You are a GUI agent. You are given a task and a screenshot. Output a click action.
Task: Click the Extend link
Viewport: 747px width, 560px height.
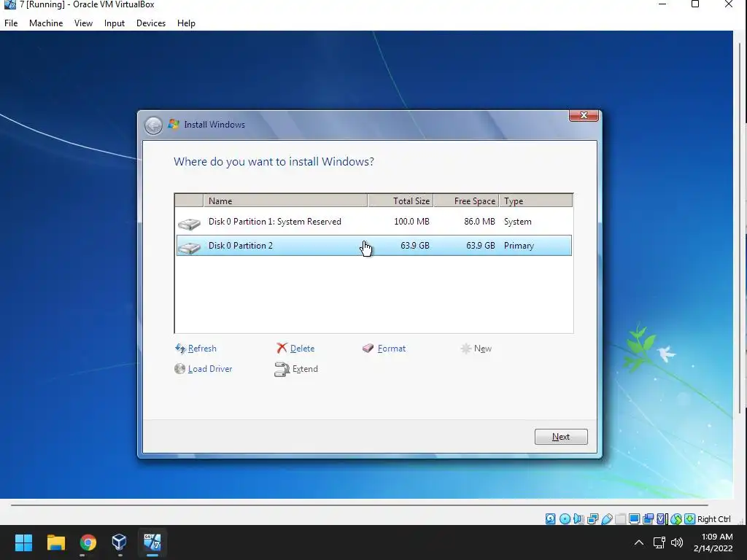click(305, 369)
